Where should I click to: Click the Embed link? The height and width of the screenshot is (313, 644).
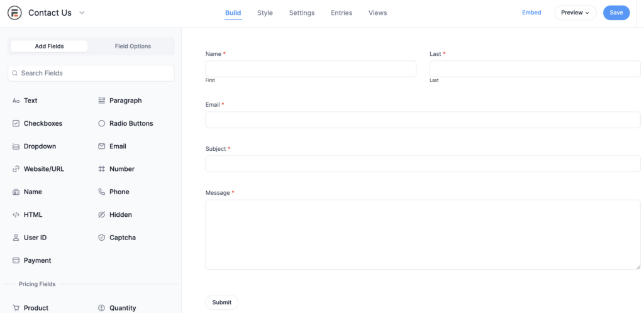point(531,13)
